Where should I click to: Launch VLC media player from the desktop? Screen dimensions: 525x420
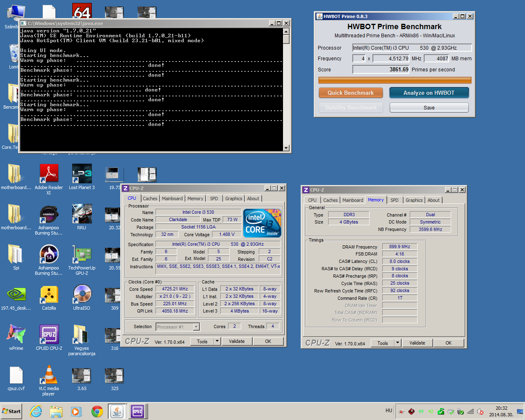(x=49, y=381)
